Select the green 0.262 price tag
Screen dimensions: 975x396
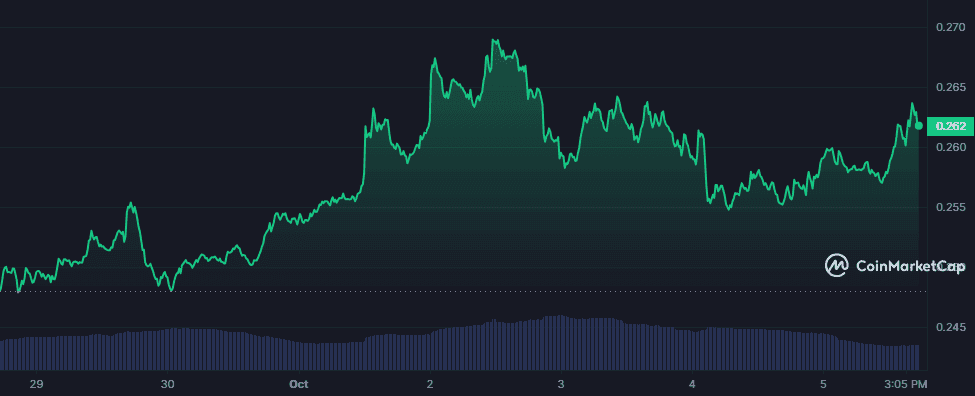click(949, 126)
